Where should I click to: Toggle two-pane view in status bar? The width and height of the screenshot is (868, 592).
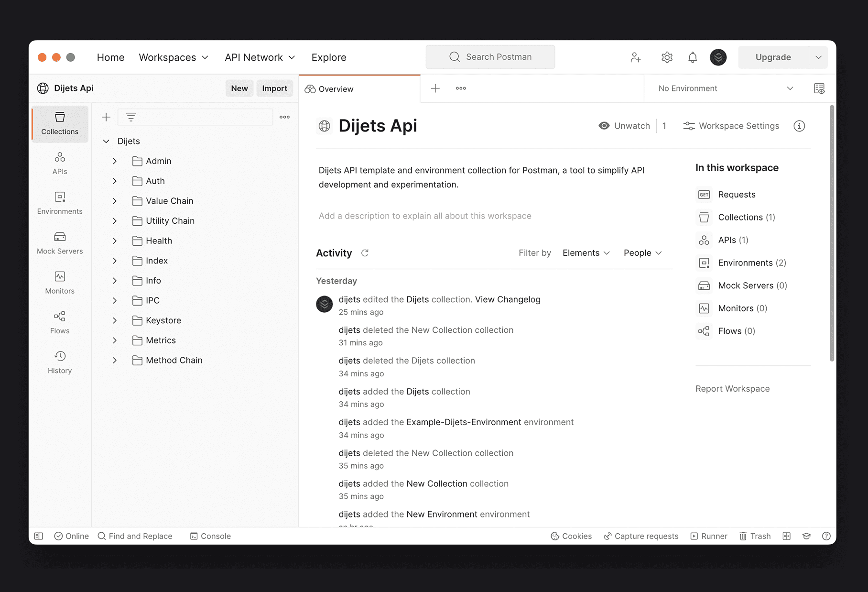click(x=786, y=536)
